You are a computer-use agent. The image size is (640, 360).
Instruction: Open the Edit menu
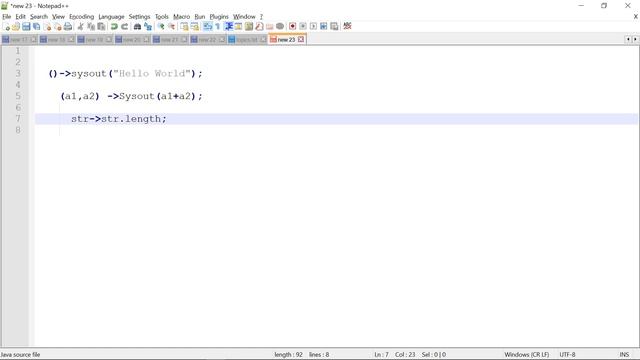tap(20, 17)
